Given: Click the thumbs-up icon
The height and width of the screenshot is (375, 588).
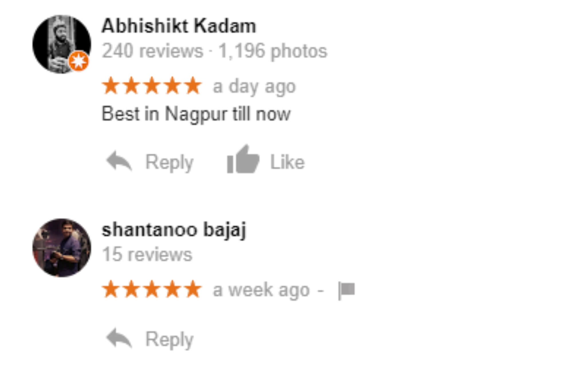Looking at the screenshot, I should [x=243, y=159].
